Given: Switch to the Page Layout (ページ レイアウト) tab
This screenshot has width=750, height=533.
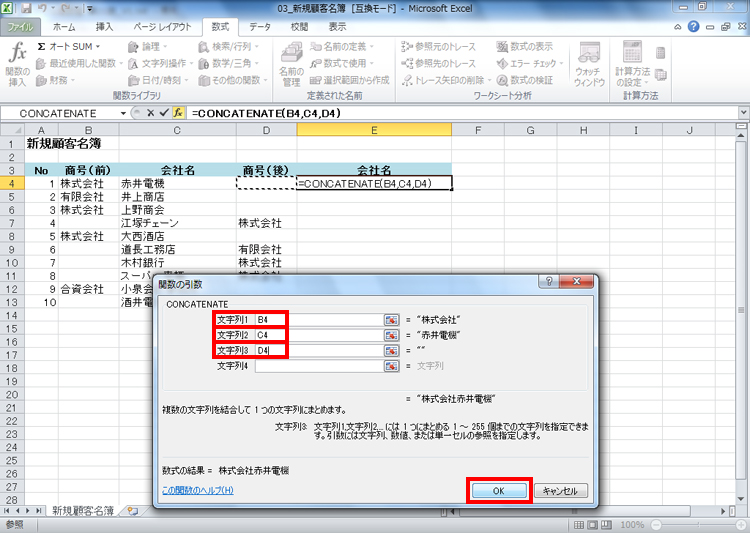Looking at the screenshot, I should coord(162,27).
